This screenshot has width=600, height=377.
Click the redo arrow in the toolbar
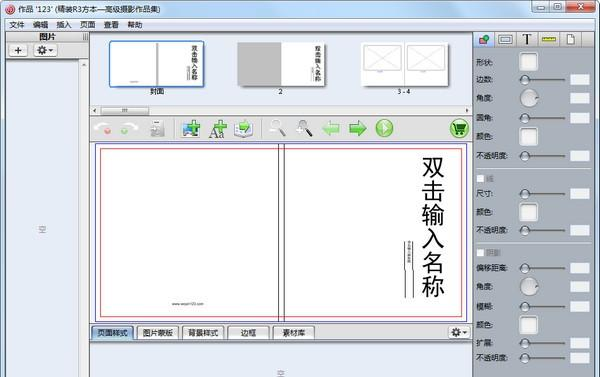[x=129, y=129]
